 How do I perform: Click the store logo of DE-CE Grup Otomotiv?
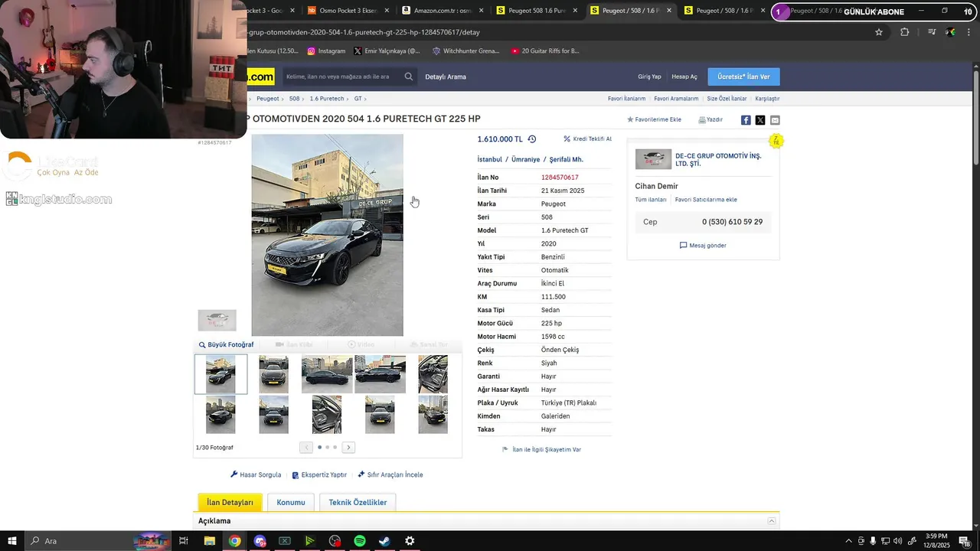tap(653, 159)
